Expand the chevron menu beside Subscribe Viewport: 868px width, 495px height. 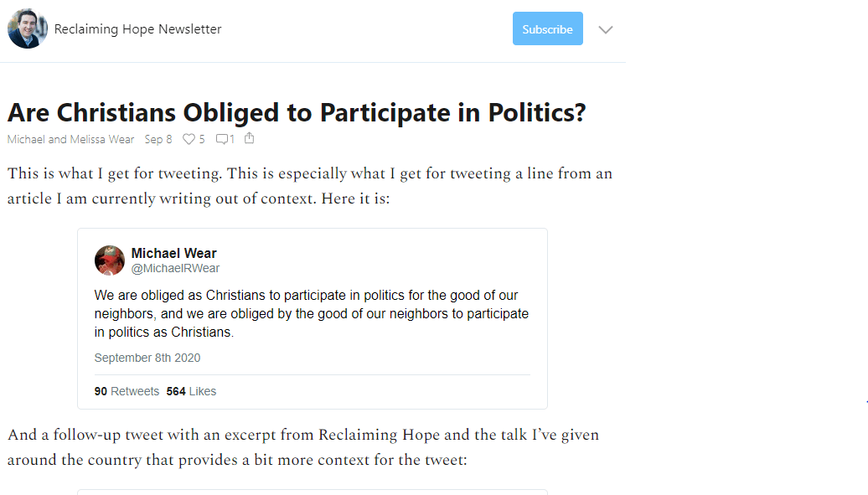tap(606, 29)
